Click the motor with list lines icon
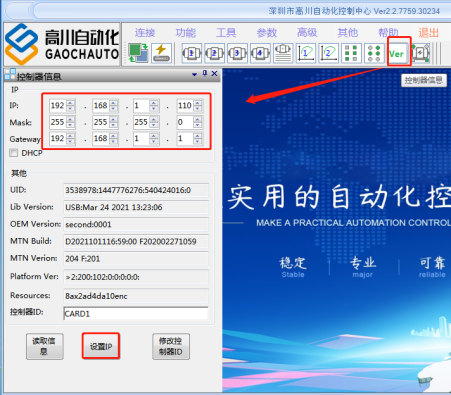Screen dimensions: 451x395 pyautogui.click(x=283, y=53)
